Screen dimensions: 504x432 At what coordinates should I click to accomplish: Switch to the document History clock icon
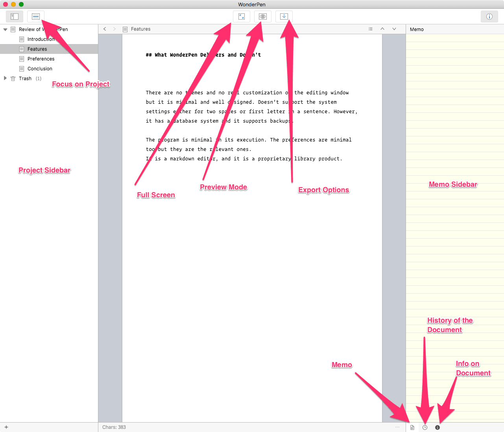tap(425, 427)
